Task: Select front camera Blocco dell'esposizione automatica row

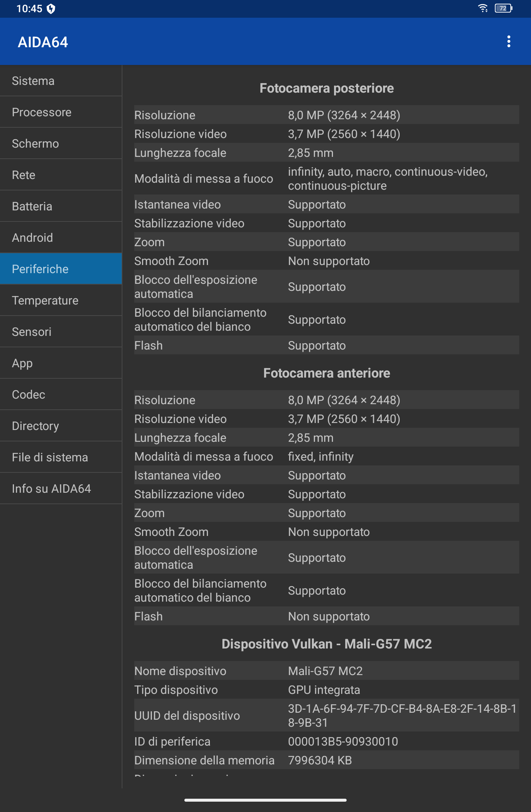Action: tap(327, 557)
